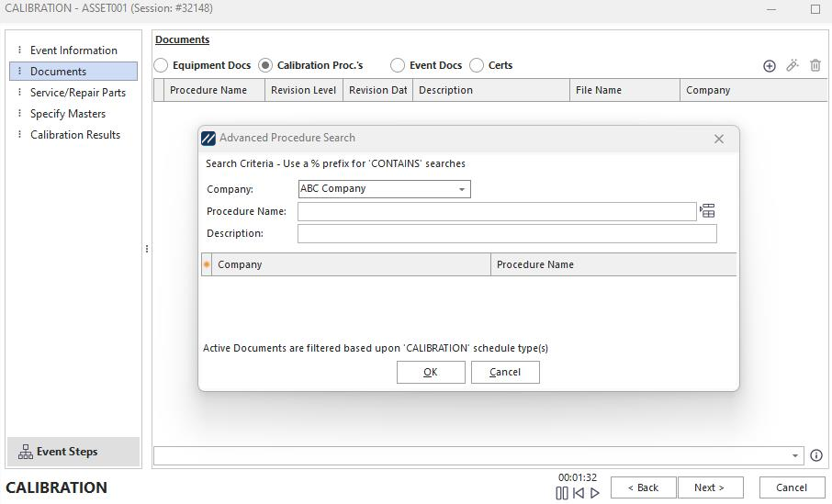832x504 pixels.
Task: Open Calibration Results step
Action: coord(73,135)
